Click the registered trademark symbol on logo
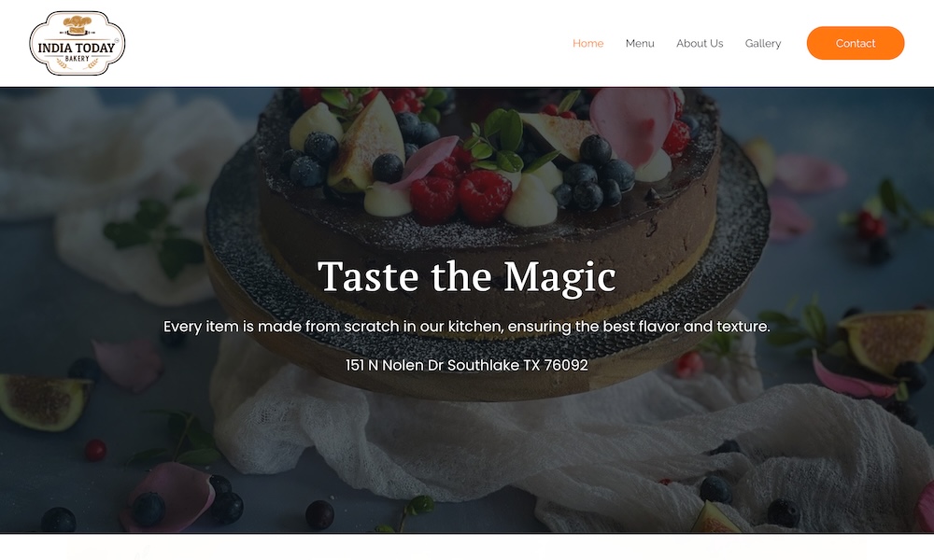The width and height of the screenshot is (934, 560). [x=117, y=41]
